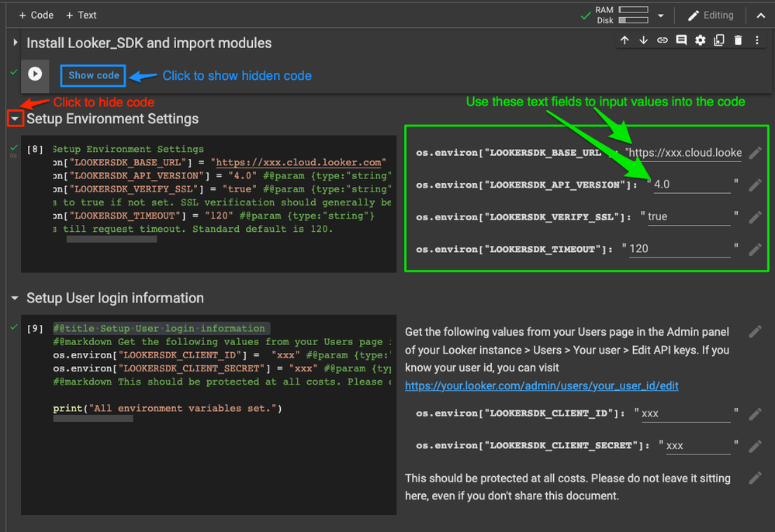Move cell down with arrow icon
The width and height of the screenshot is (775, 532).
click(643, 40)
